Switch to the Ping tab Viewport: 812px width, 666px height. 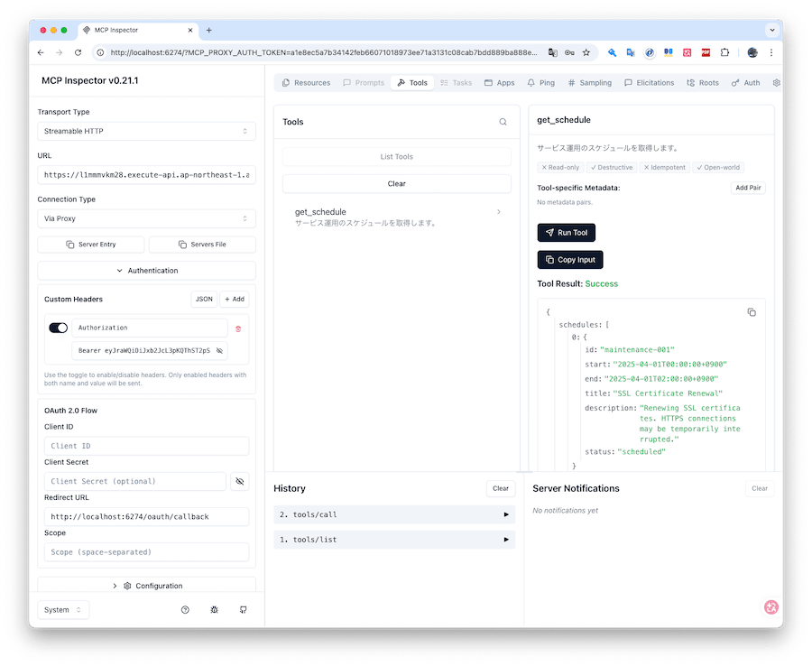tap(540, 82)
